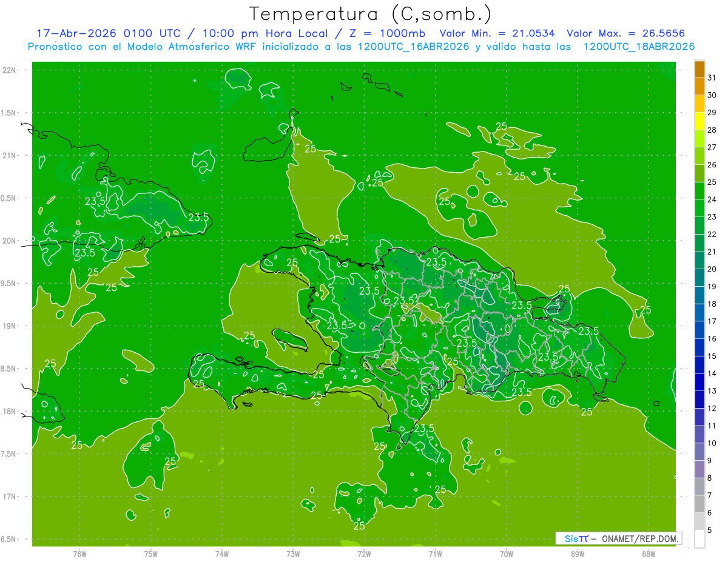
Task: Click the orange 31 degree color swatch
Action: click(x=699, y=69)
